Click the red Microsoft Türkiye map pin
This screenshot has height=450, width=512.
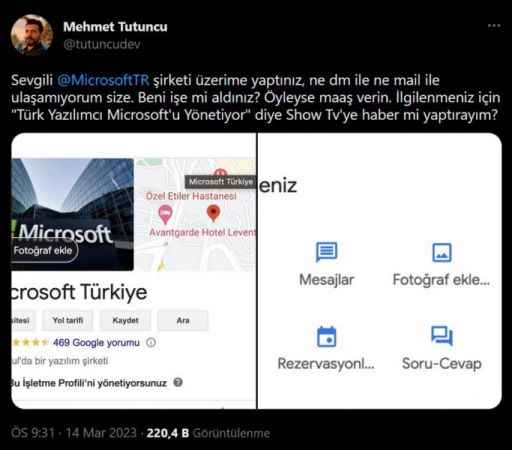pos(213,213)
